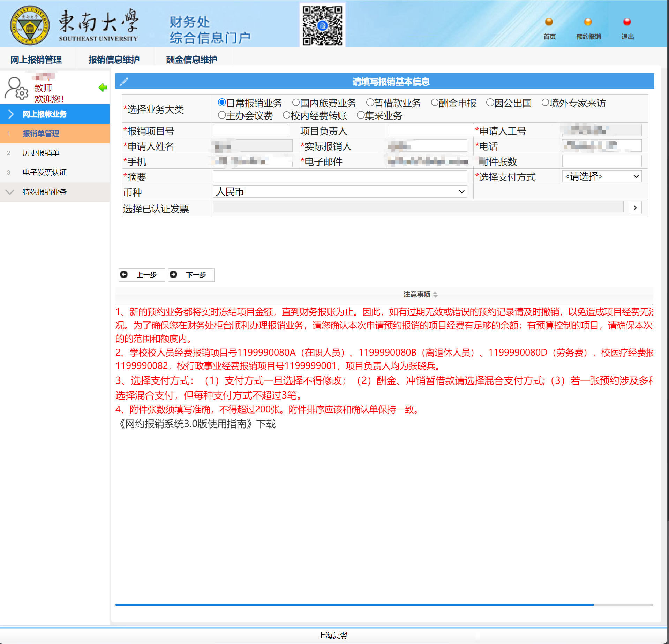Switch to the 报销信息维护 tab
Image resolution: width=669 pixels, height=644 pixels.
click(114, 60)
